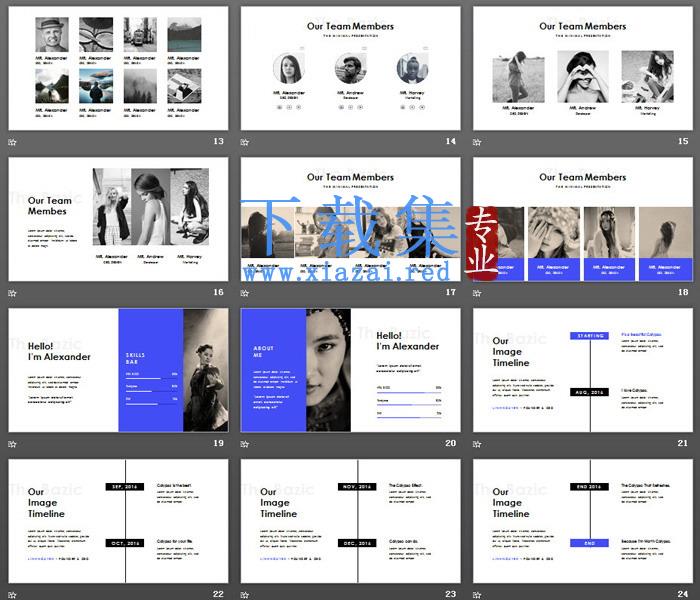This screenshot has height=600, width=700.
Task: Click slide number 20 label
Action: 451,443
